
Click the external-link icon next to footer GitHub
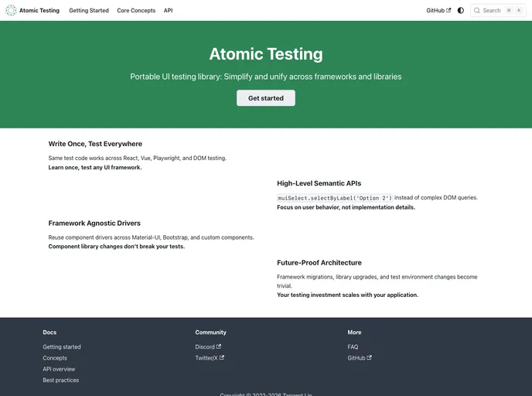click(x=370, y=357)
